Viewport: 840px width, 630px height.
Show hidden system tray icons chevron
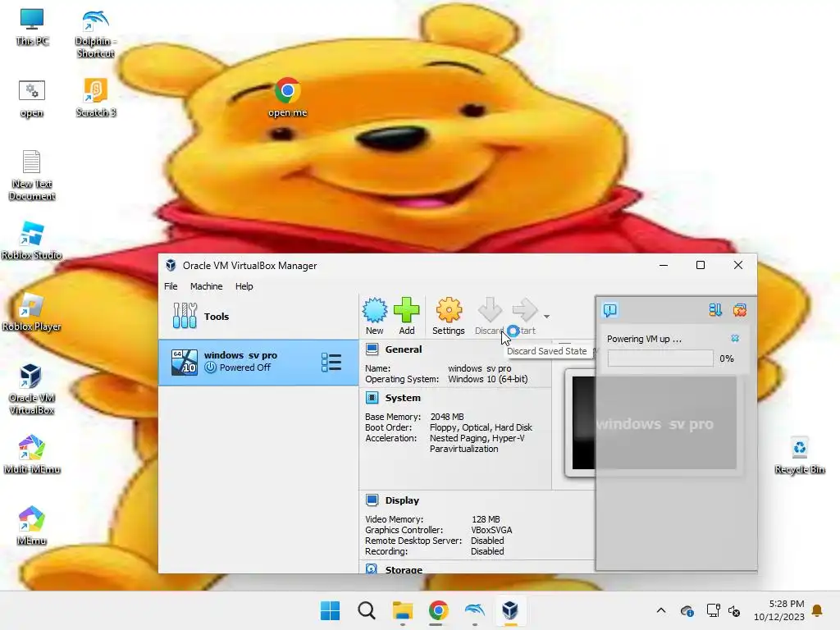coord(661,610)
